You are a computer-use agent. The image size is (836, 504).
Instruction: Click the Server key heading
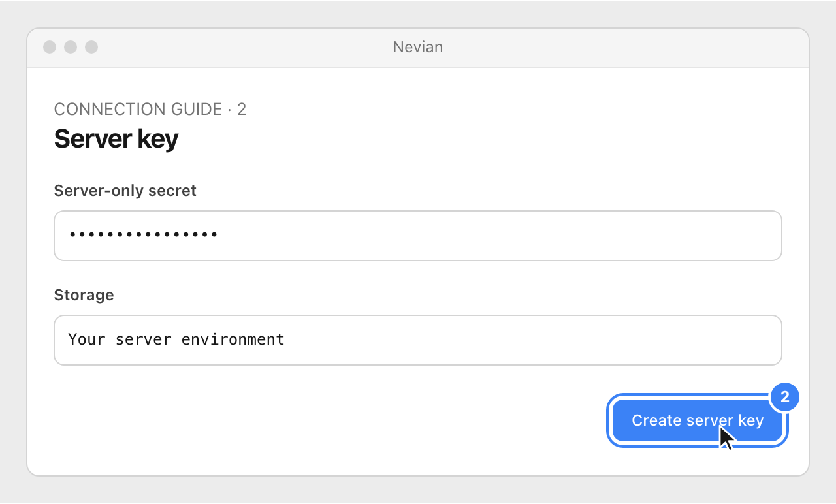[x=116, y=138]
